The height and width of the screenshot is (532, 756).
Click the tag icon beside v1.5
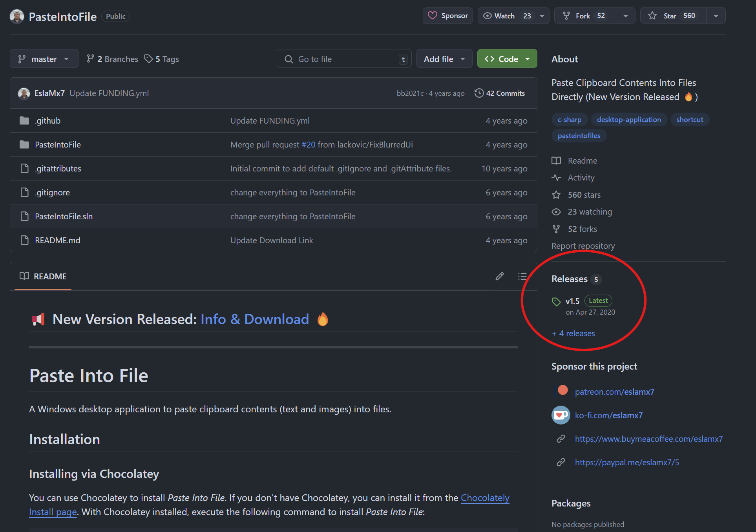pyautogui.click(x=556, y=302)
